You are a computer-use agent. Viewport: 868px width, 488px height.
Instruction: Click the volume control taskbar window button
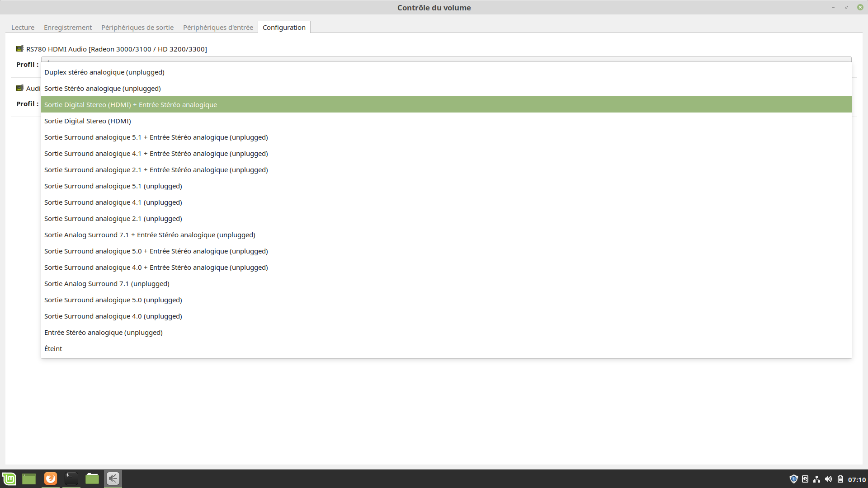pos(113,479)
